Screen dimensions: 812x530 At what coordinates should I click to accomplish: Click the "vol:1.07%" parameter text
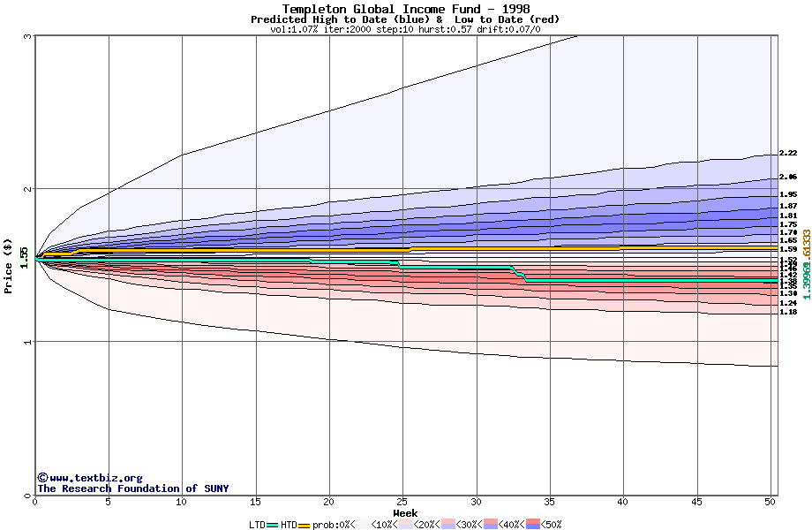tap(294, 29)
